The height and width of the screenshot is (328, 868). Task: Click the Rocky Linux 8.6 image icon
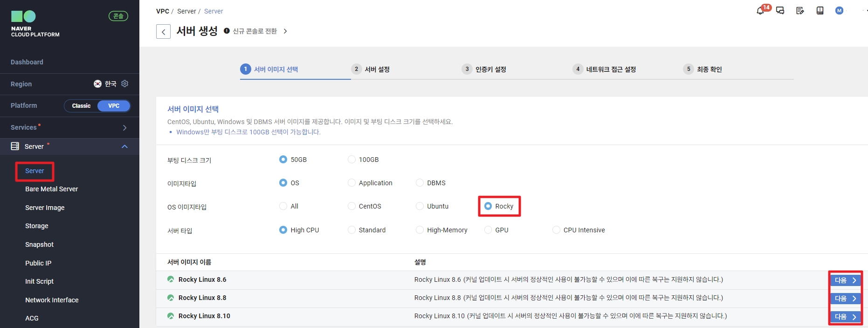tap(171, 279)
